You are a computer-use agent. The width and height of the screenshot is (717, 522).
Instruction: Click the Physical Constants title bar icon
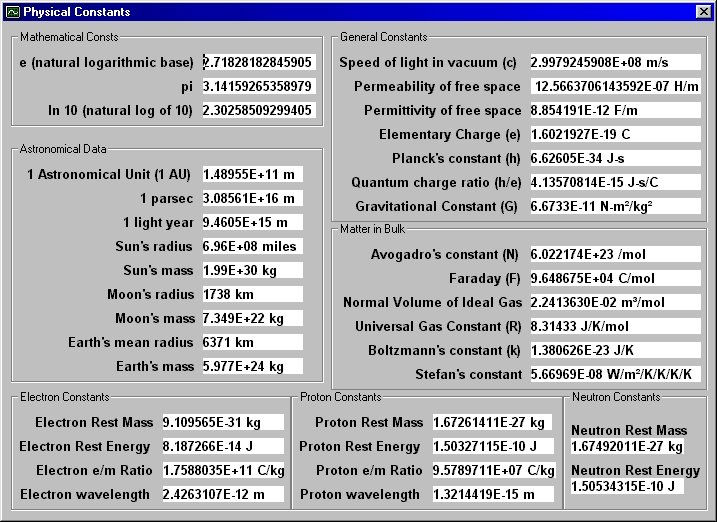pos(12,12)
